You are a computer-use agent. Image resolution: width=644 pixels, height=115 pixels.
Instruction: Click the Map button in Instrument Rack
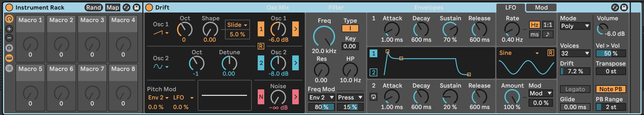(113, 7)
